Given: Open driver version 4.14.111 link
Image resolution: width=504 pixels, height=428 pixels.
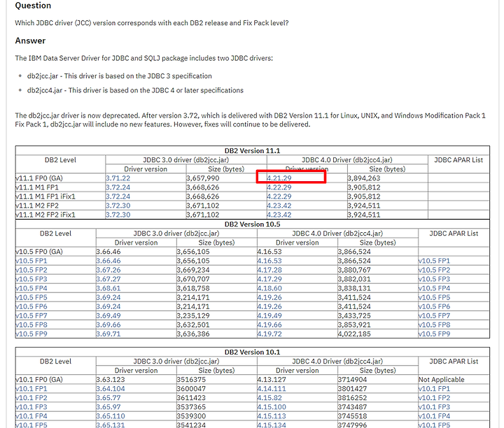Looking at the screenshot, I should (x=272, y=389).
